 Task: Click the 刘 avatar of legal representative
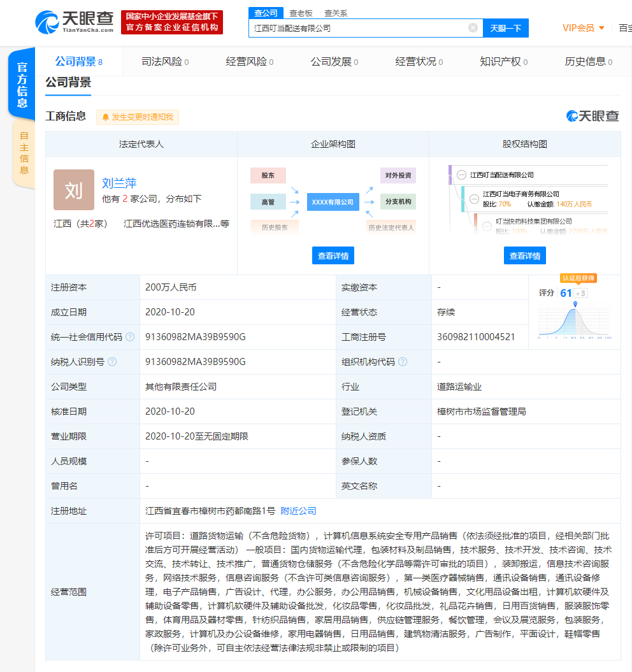coord(74,189)
